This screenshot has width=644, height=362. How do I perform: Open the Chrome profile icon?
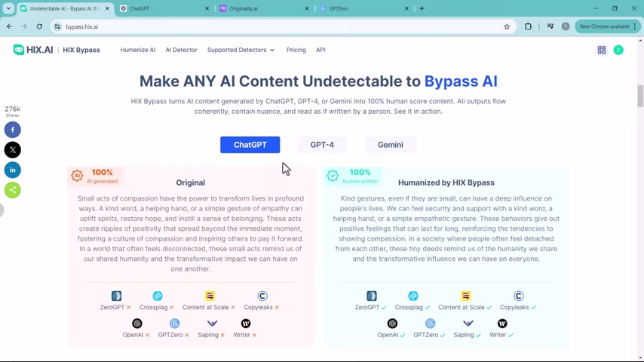click(x=566, y=26)
